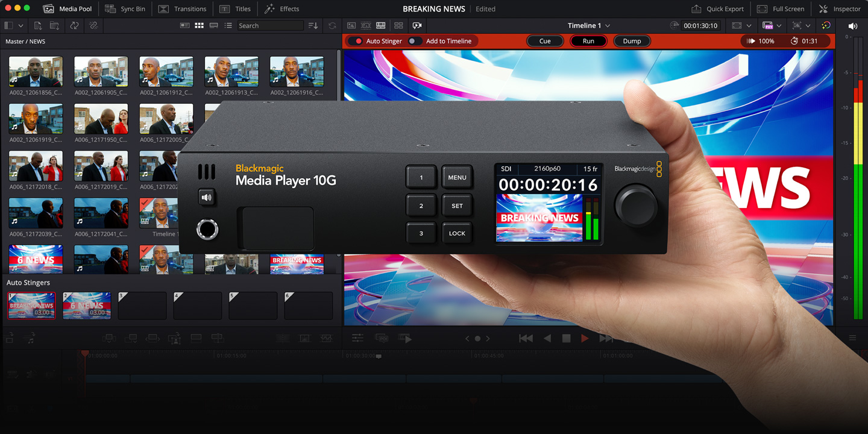Open the Transitions tab
Viewport: 868px width, 434px height.
point(182,9)
